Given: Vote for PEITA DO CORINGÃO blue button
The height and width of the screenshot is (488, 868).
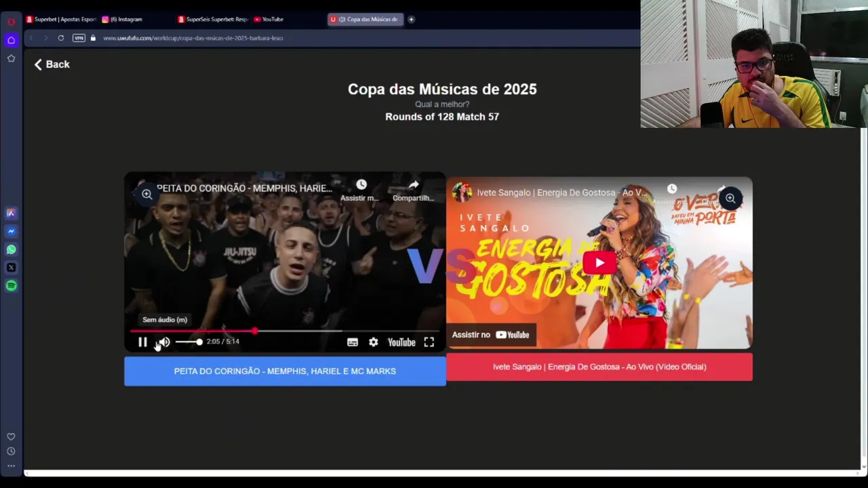Looking at the screenshot, I should point(285,371).
